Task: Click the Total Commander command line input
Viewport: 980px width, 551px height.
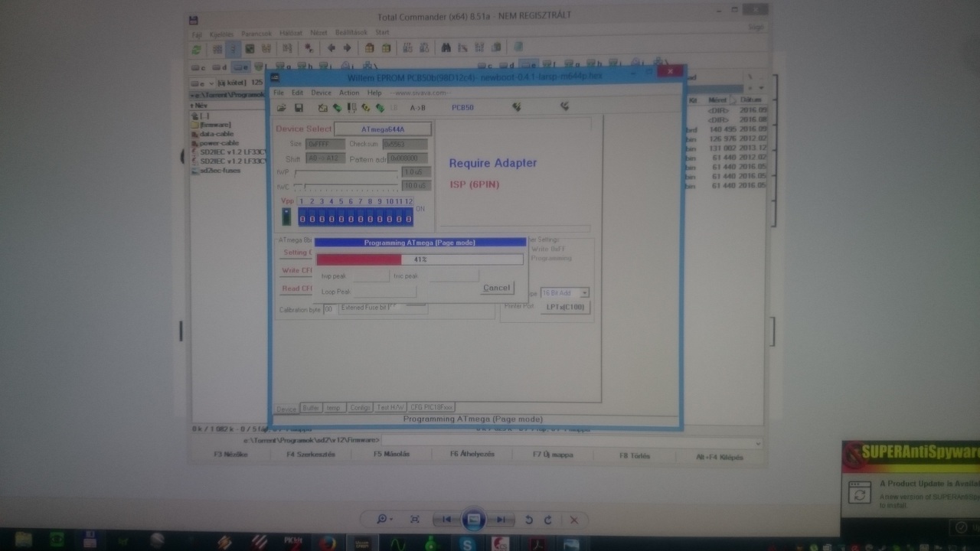Action: [x=571, y=442]
